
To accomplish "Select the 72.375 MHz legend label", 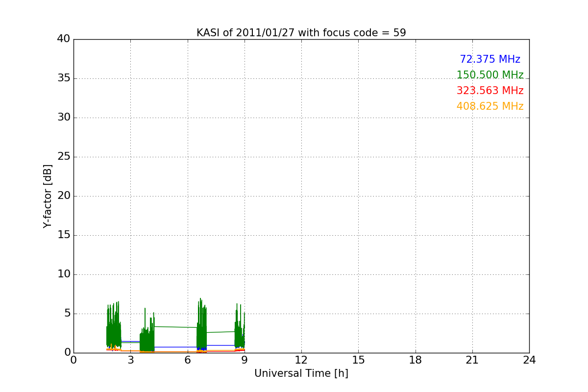I will (x=490, y=59).
